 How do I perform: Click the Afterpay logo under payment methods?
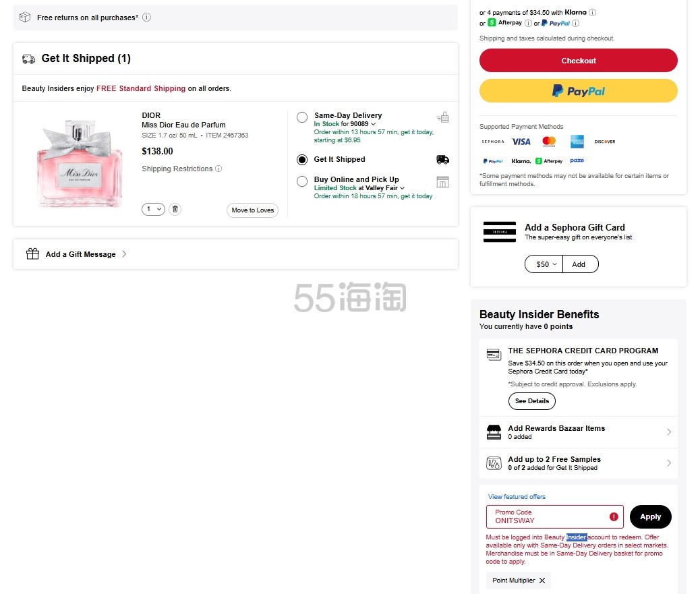click(x=549, y=161)
